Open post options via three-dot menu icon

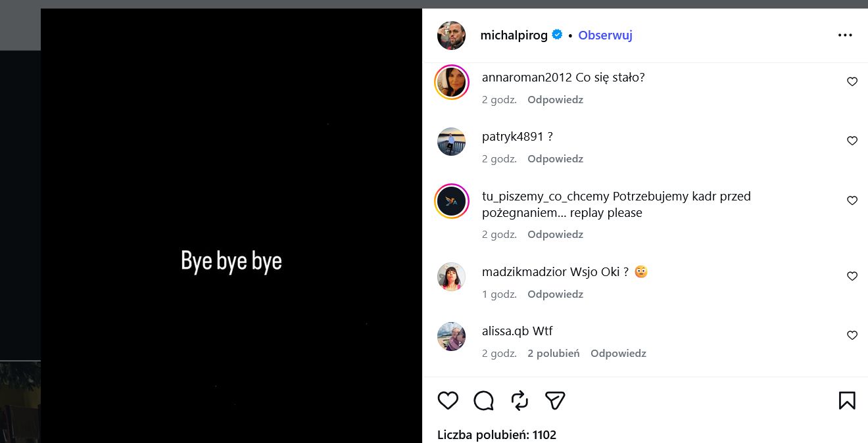(845, 35)
